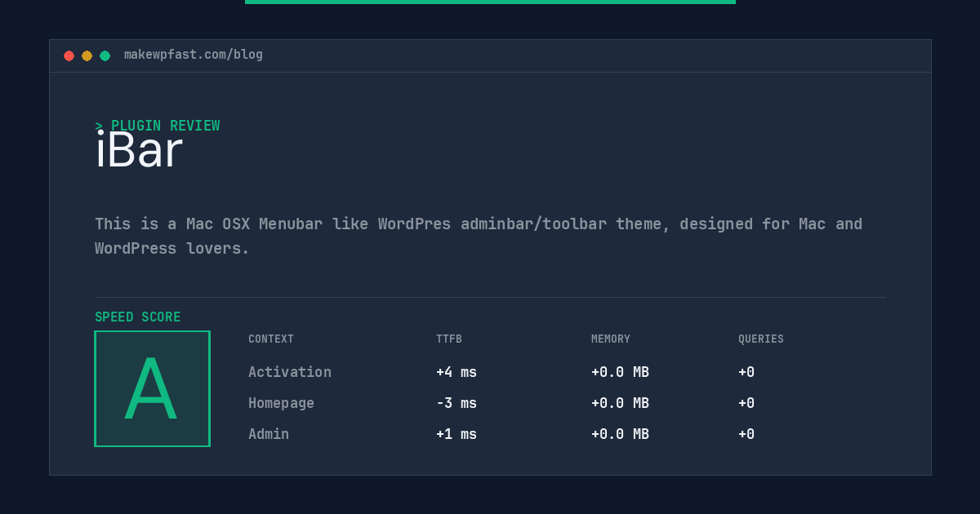Click the +4 ms TTFB value
Image resolution: width=980 pixels, height=514 pixels.
point(457,372)
